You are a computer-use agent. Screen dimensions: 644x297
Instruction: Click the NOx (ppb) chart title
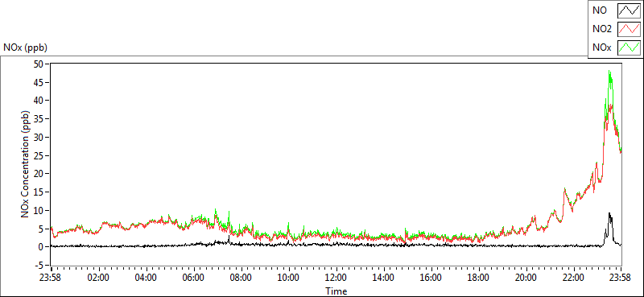pos(25,47)
